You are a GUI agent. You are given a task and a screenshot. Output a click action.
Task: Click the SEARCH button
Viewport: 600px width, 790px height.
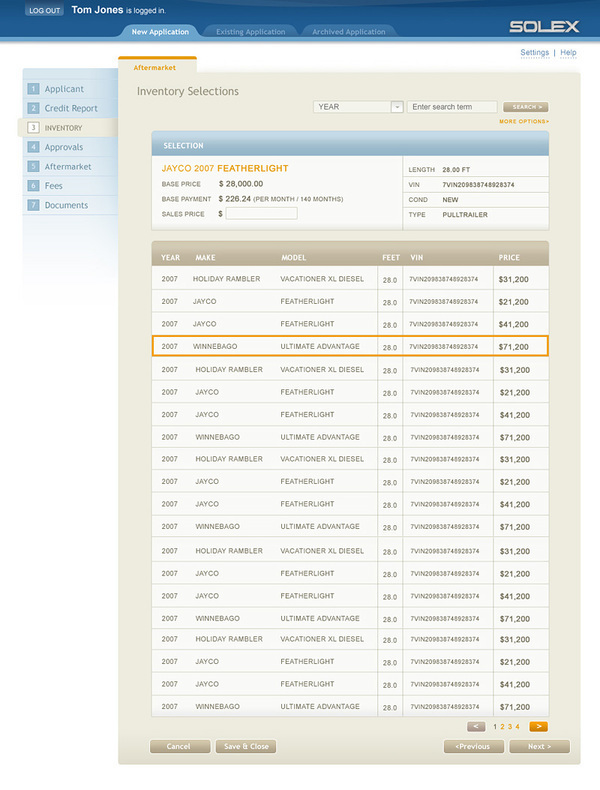[525, 107]
